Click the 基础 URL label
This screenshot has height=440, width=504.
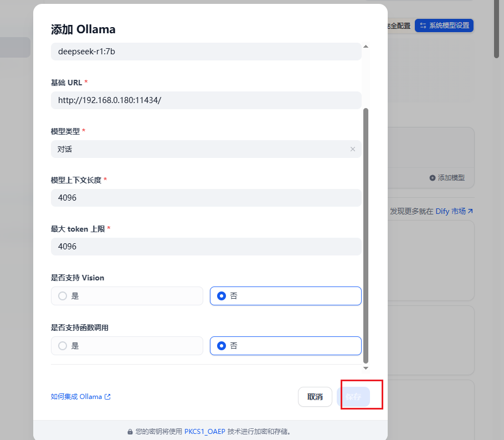pyautogui.click(x=66, y=83)
